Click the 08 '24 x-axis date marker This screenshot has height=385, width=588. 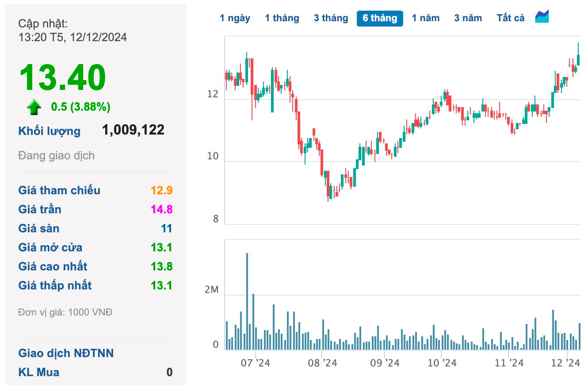pyautogui.click(x=322, y=363)
